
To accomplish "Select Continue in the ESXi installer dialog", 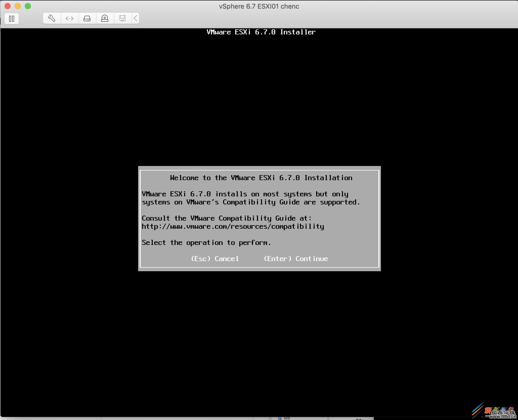I will (x=295, y=259).
